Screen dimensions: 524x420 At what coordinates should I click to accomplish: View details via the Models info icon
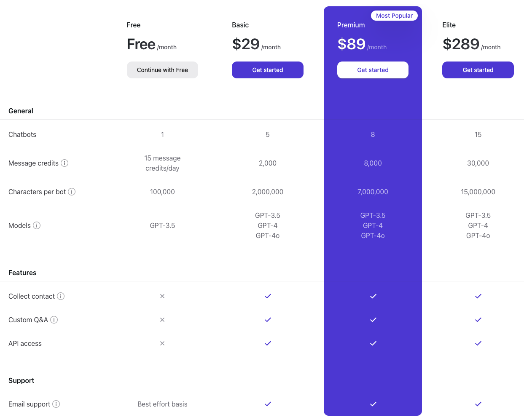37,225
